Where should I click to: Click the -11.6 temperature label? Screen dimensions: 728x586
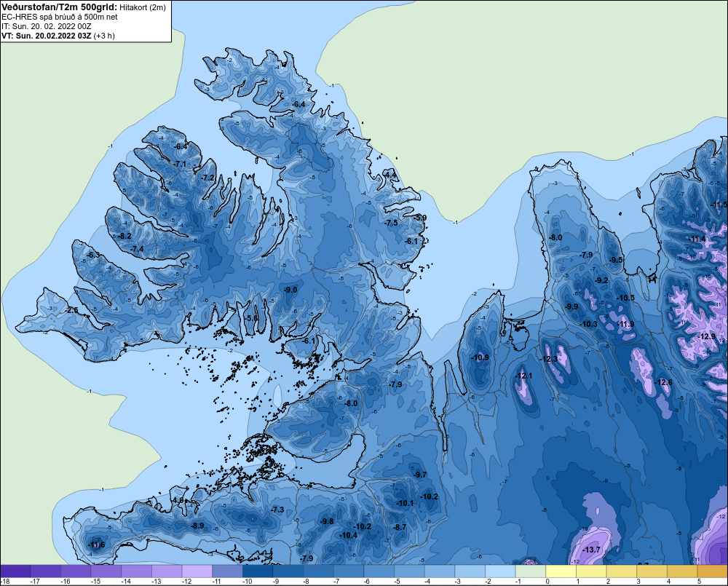click(x=97, y=545)
